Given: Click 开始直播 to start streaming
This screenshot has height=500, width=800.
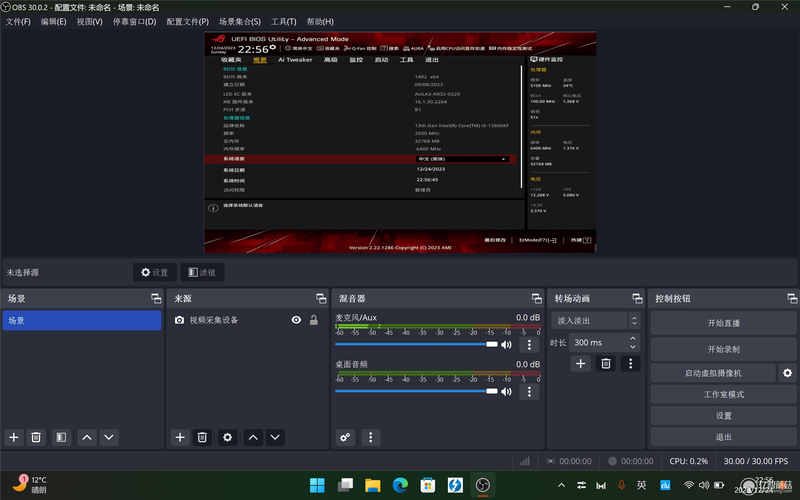Looking at the screenshot, I should click(x=723, y=323).
